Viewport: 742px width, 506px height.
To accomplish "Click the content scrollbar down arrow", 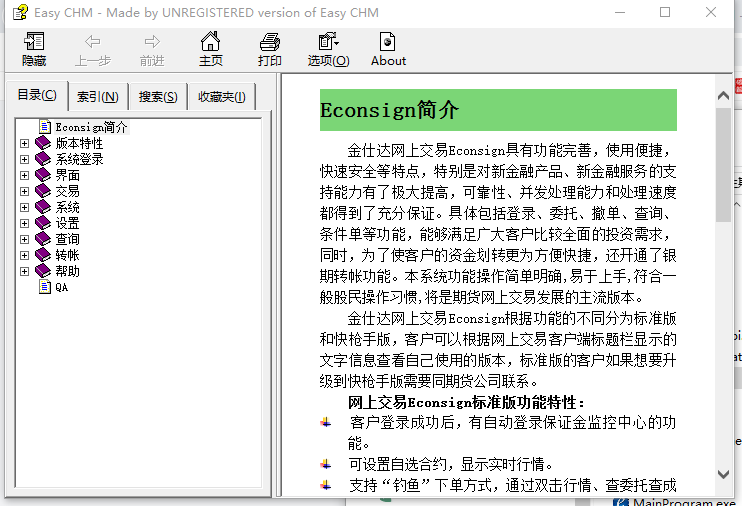I will (723, 474).
